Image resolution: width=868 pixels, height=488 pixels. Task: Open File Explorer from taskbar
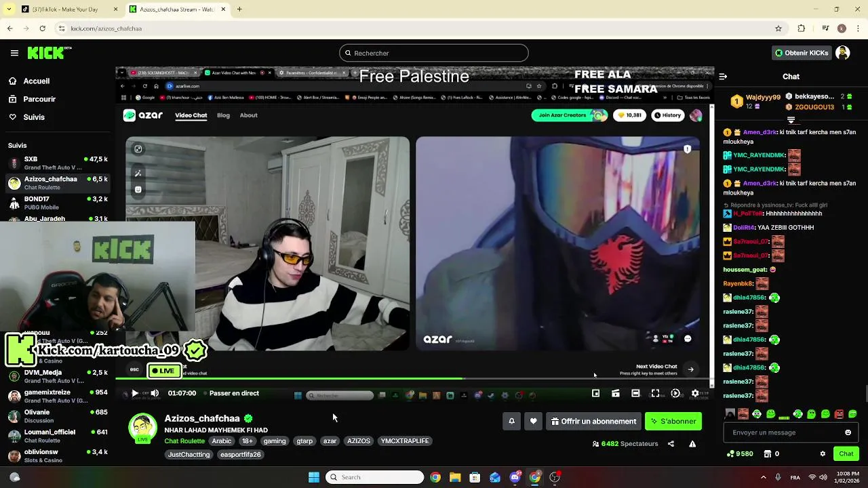point(455,477)
